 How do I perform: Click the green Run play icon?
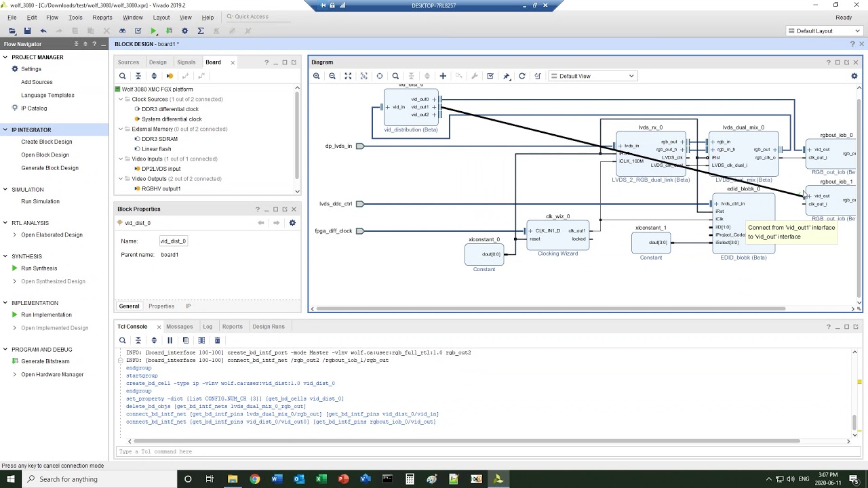[154, 30]
